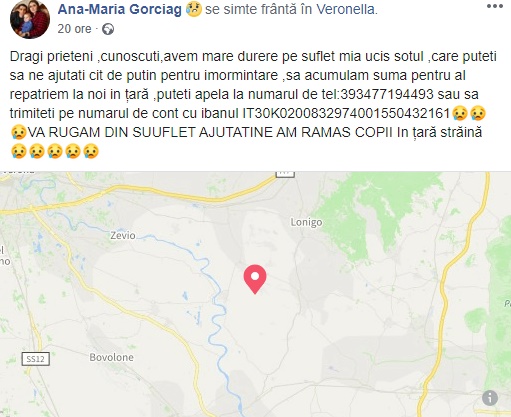Click the SS12 road marker on map
Image resolution: width=511 pixels, height=417 pixels.
point(36,359)
